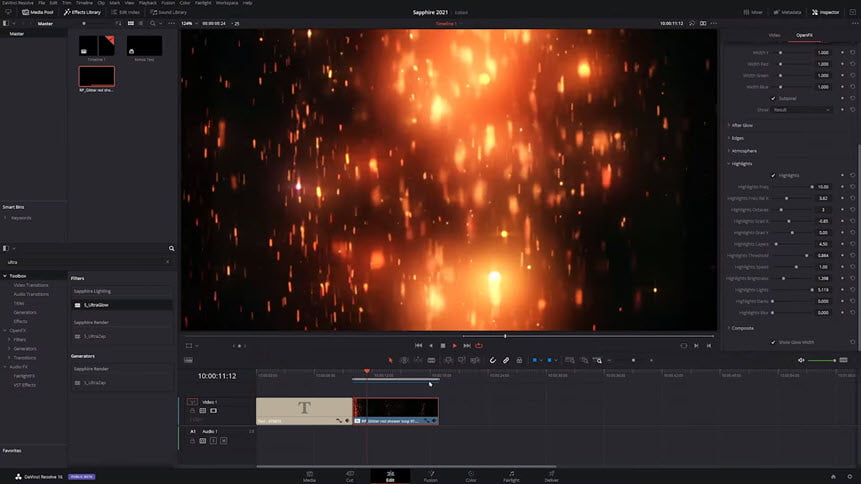Click the search magnifier in Effects Library

[171, 248]
